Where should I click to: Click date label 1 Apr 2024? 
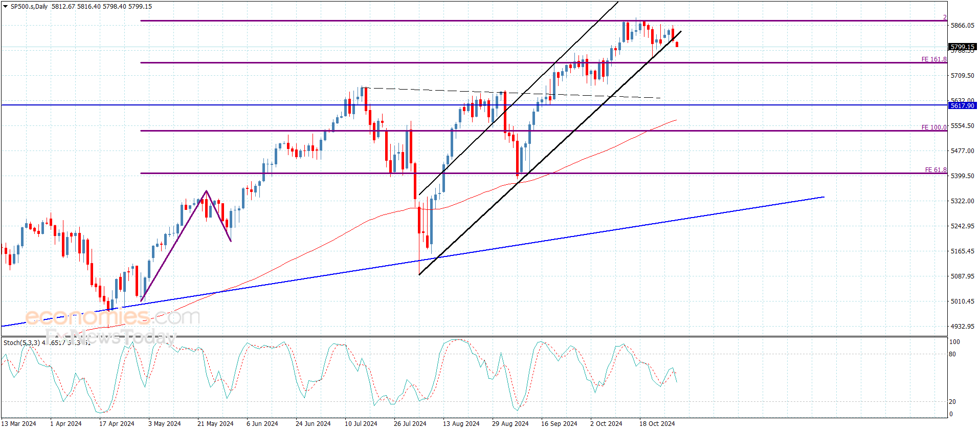(66, 423)
